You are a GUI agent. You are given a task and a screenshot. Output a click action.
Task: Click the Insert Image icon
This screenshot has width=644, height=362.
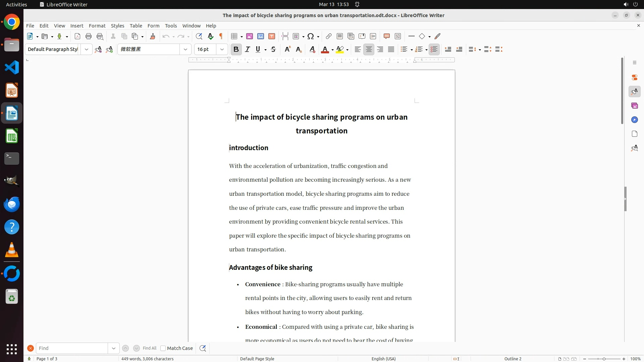pyautogui.click(x=250, y=37)
